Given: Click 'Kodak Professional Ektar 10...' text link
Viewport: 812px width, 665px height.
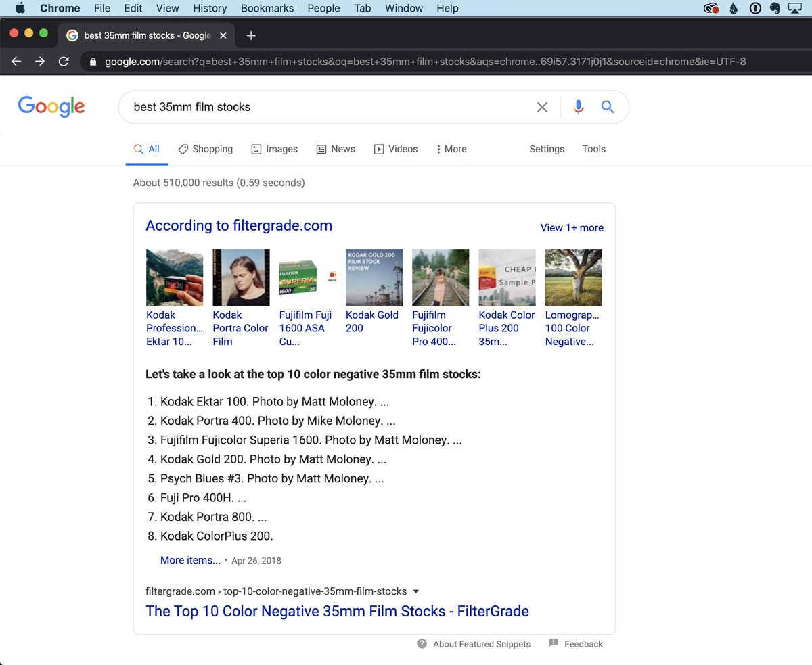Looking at the screenshot, I should [x=175, y=328].
